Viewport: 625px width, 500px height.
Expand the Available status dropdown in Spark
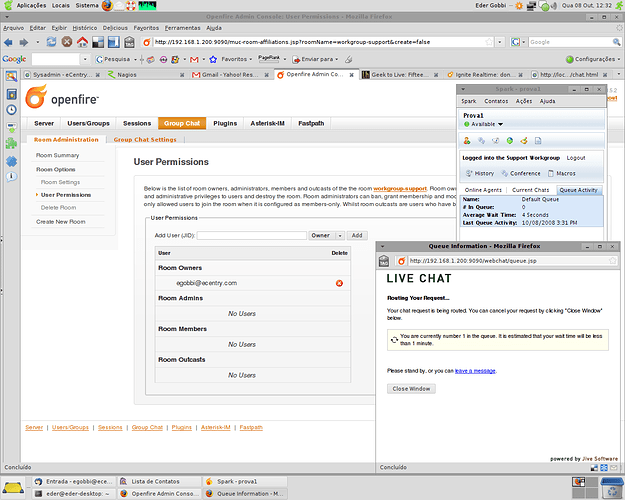point(501,124)
